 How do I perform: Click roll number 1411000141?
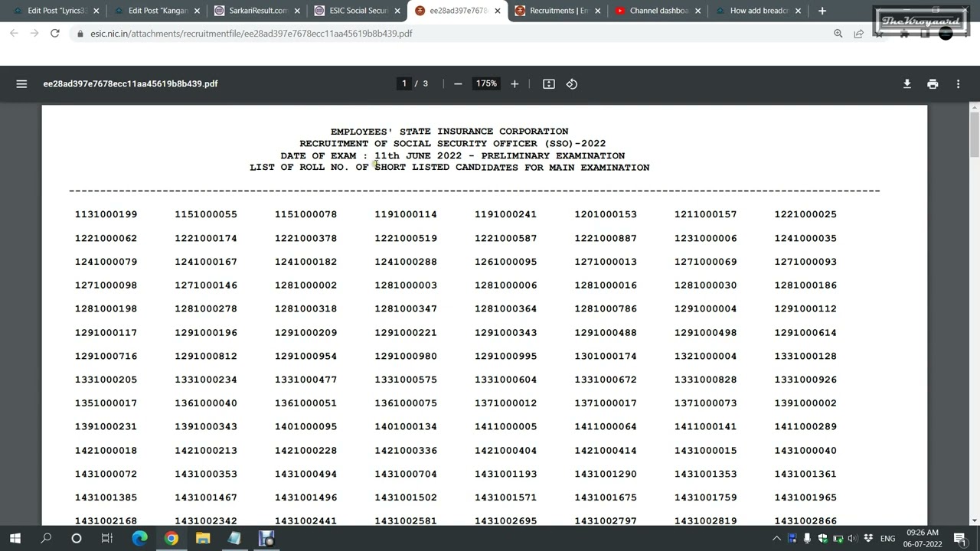click(706, 427)
